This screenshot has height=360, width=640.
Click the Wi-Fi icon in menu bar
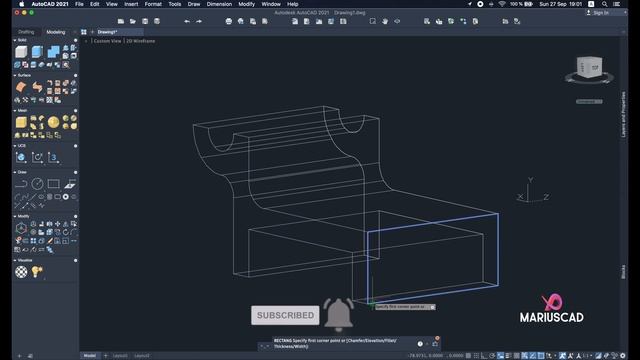[502, 4]
